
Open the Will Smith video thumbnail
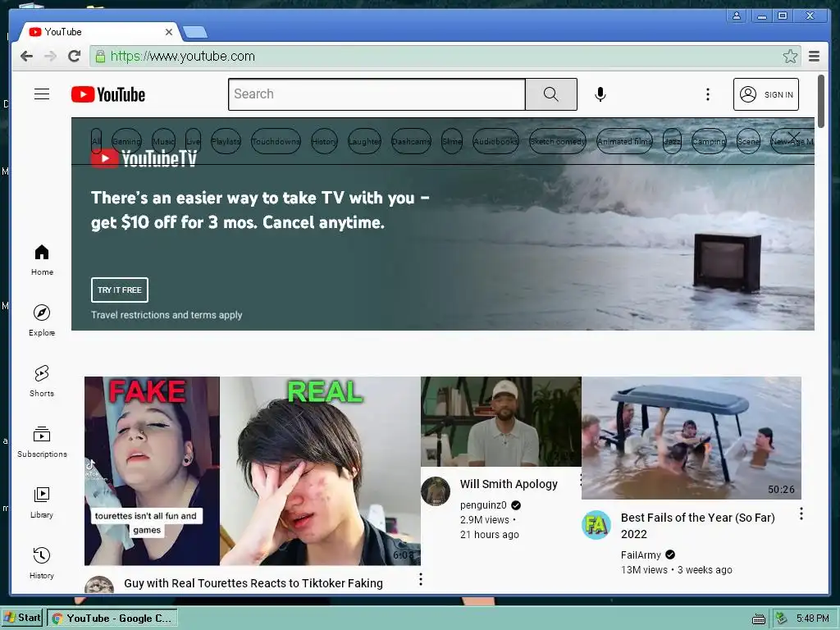(x=501, y=422)
